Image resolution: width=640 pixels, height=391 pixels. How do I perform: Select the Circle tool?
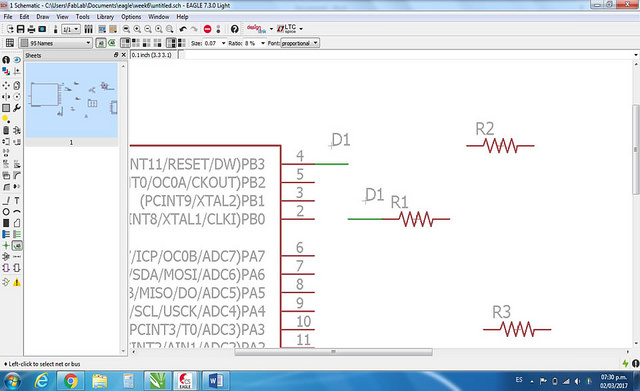(x=6, y=212)
